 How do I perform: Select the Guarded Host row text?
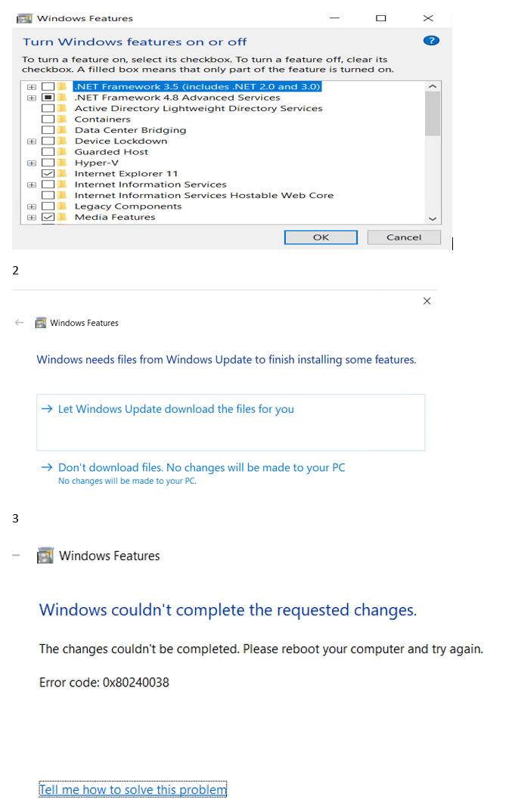point(111,152)
